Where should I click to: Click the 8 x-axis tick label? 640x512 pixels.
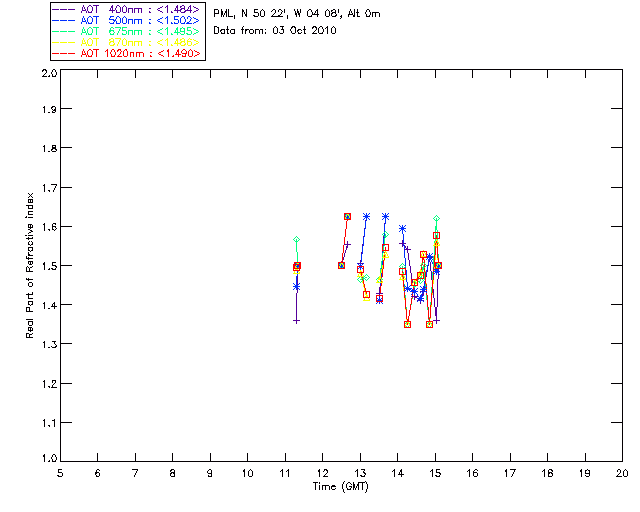coord(173,473)
